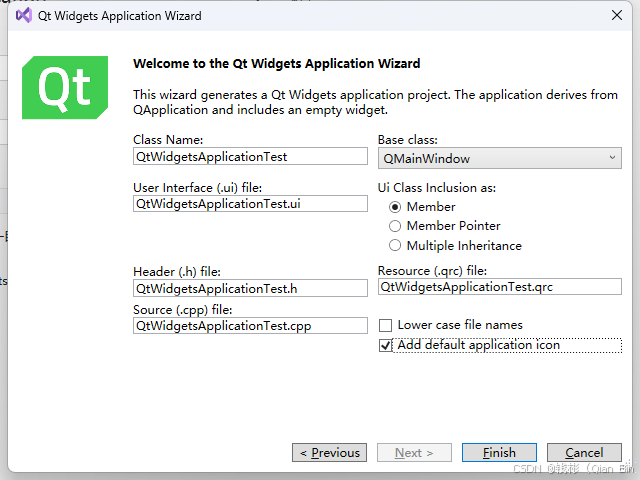Click the disabled Next button
The height and width of the screenshot is (480, 640).
(414, 453)
